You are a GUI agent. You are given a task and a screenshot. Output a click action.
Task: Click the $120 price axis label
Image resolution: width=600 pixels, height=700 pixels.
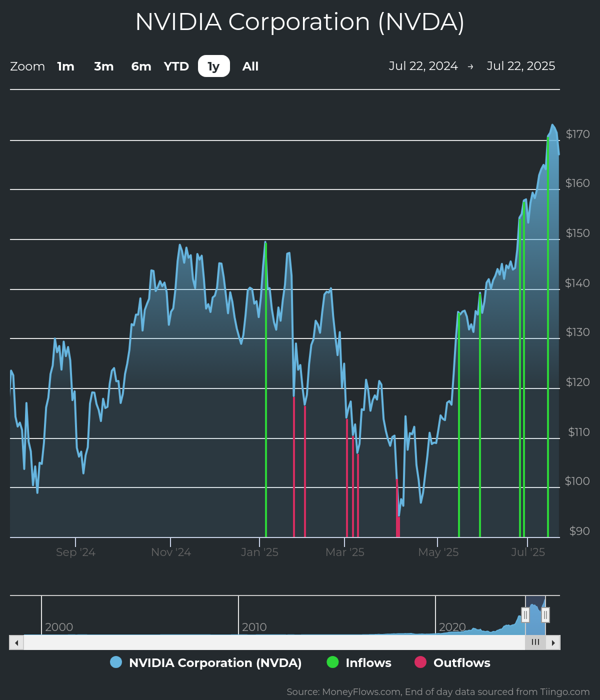(577, 382)
